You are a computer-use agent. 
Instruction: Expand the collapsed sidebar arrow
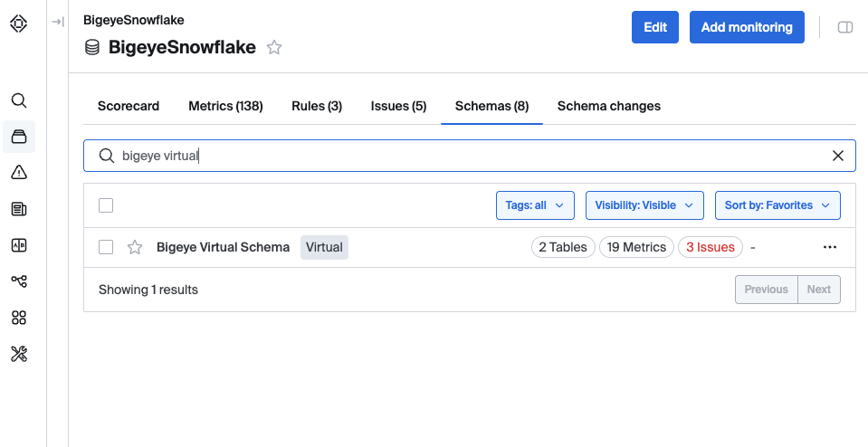pos(58,22)
